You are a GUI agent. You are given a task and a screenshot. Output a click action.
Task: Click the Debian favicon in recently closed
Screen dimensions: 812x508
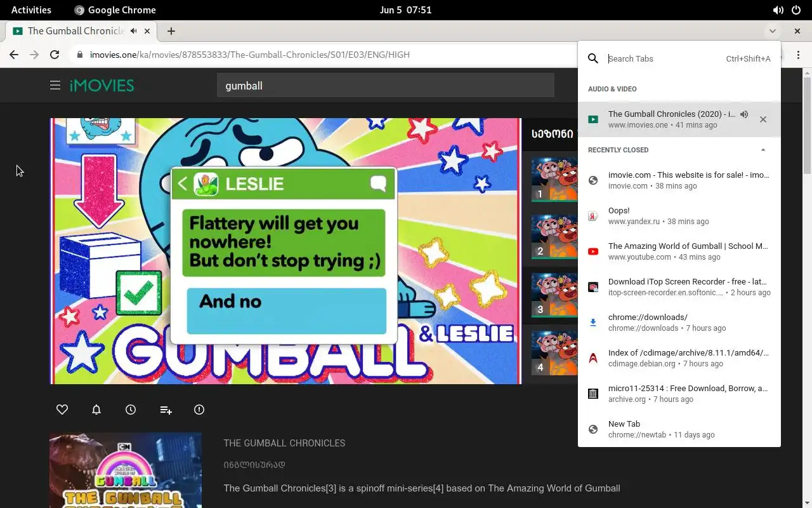[593, 358]
